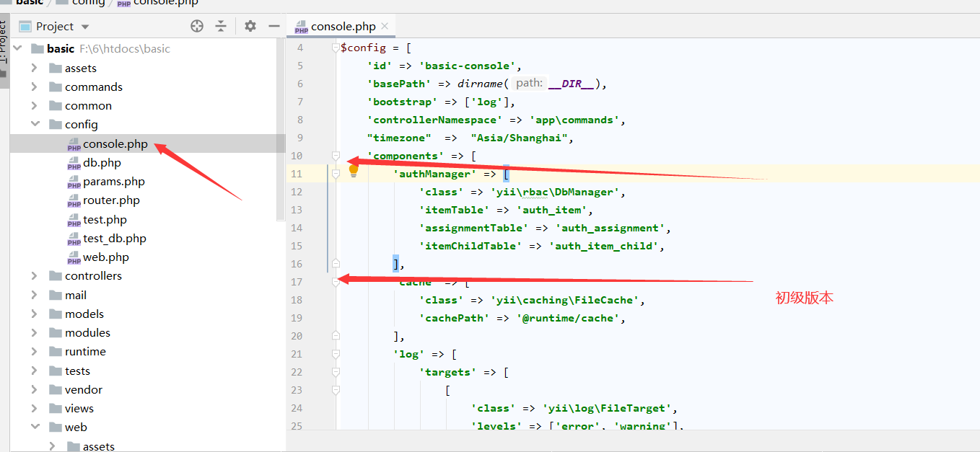This screenshot has width=980, height=452.
Task: Click the locate/scroll from source icon
Action: 197,26
